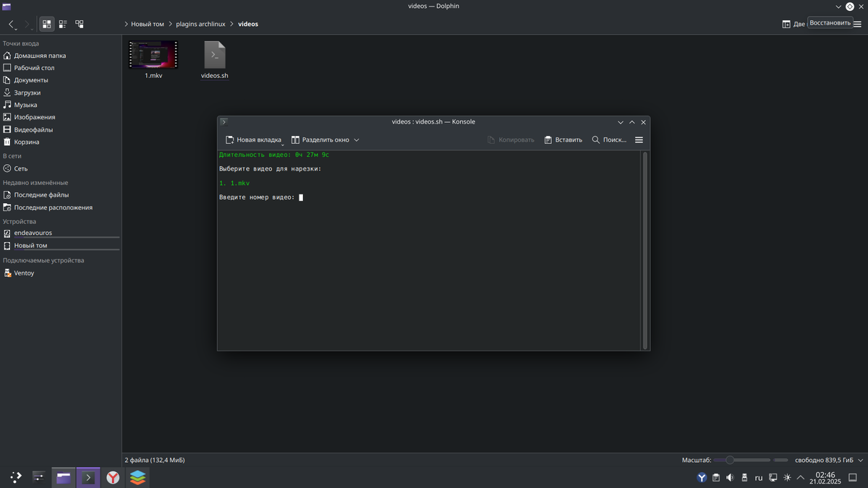Viewport: 868px width, 488px height.
Task: Click the Konsole terminal input area
Action: pyautogui.click(x=429, y=250)
